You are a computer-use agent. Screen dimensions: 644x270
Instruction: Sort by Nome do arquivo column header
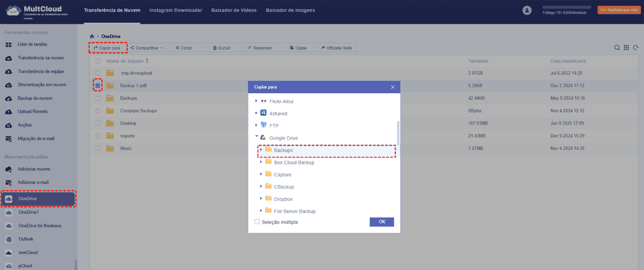tap(127, 61)
